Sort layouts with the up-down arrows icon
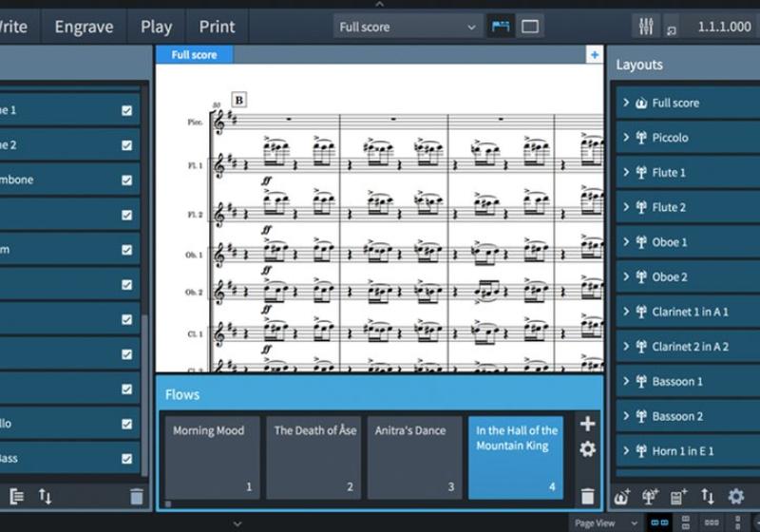The height and width of the screenshot is (532, 760). click(x=708, y=496)
